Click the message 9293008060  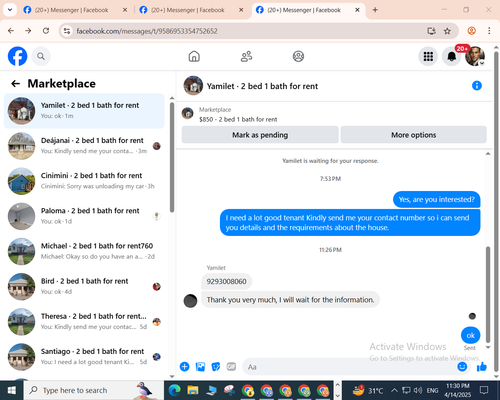tap(226, 281)
